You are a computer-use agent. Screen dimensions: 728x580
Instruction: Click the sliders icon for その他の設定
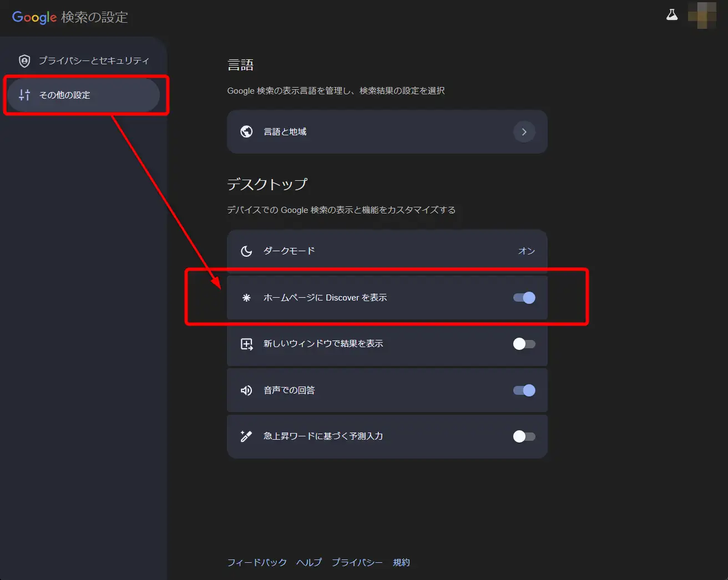point(24,95)
